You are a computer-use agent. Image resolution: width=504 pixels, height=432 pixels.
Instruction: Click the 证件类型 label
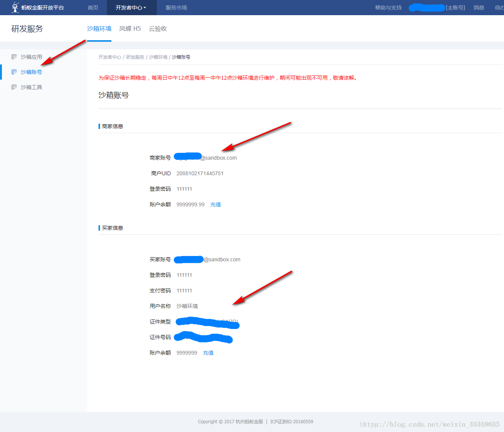click(x=160, y=322)
